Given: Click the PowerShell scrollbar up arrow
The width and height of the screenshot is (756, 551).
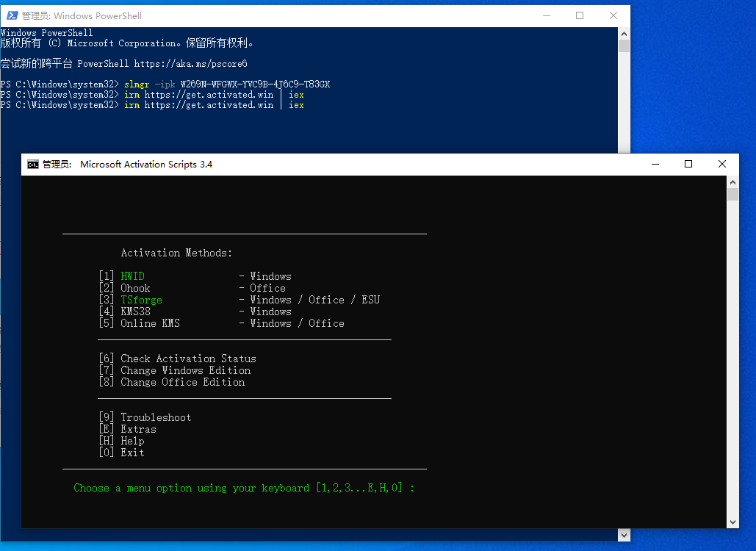Looking at the screenshot, I should [x=624, y=34].
